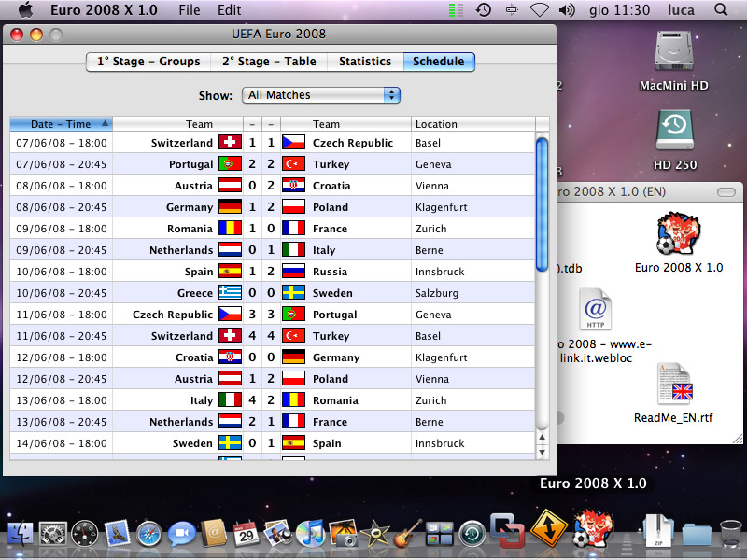Open Safari from the Dock

149,534
